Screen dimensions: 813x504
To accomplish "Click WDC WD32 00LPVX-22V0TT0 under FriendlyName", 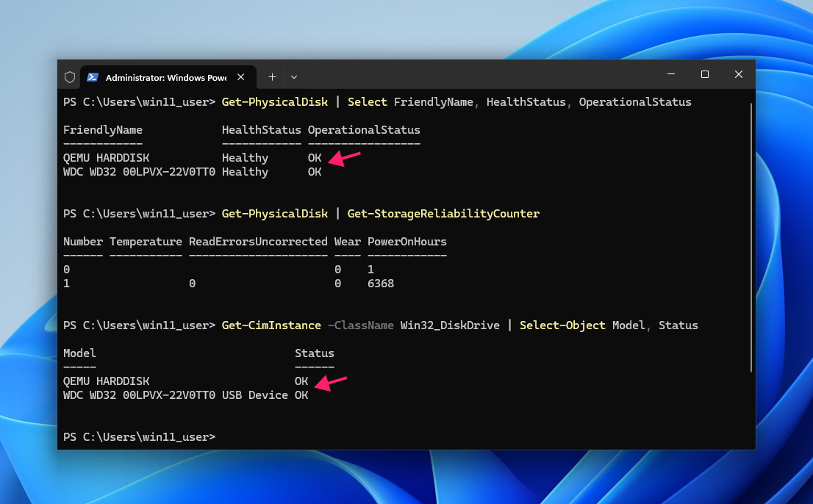I will [139, 172].
